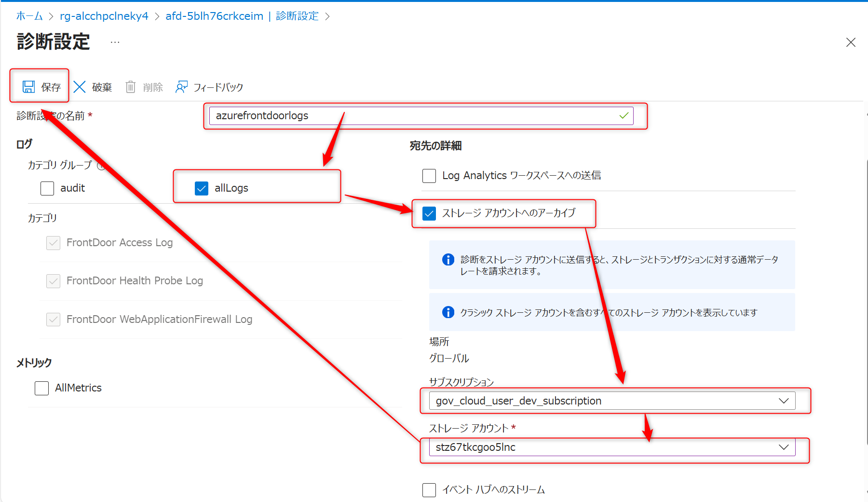Check the AllMetrics checkbox
The image size is (868, 502).
tap(42, 388)
